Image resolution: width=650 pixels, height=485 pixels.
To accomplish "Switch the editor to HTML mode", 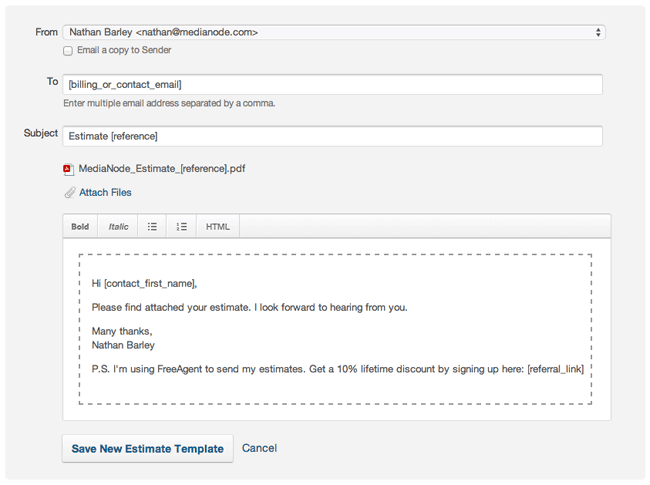I will click(x=217, y=227).
